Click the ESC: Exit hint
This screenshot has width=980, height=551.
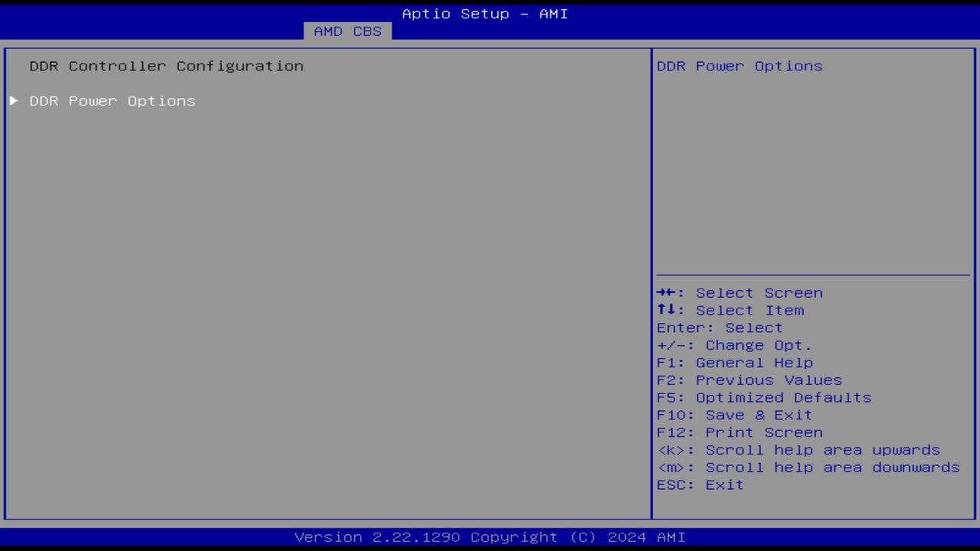700,485
